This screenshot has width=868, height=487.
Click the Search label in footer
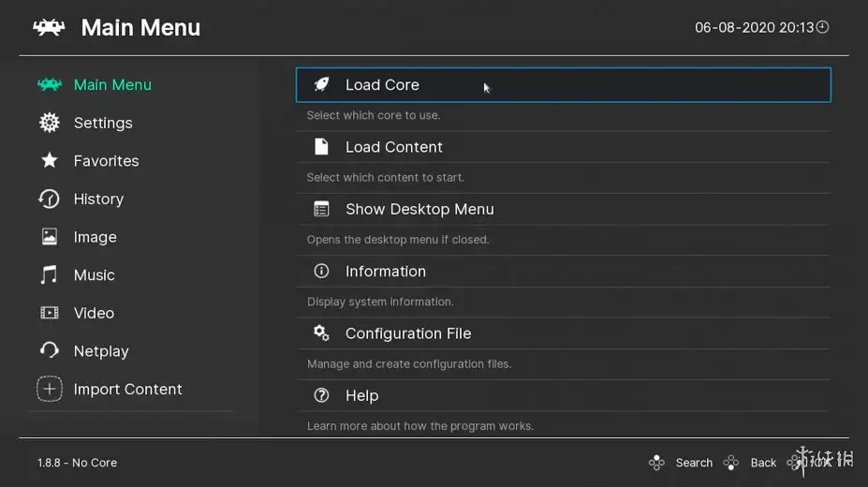pyautogui.click(x=694, y=463)
